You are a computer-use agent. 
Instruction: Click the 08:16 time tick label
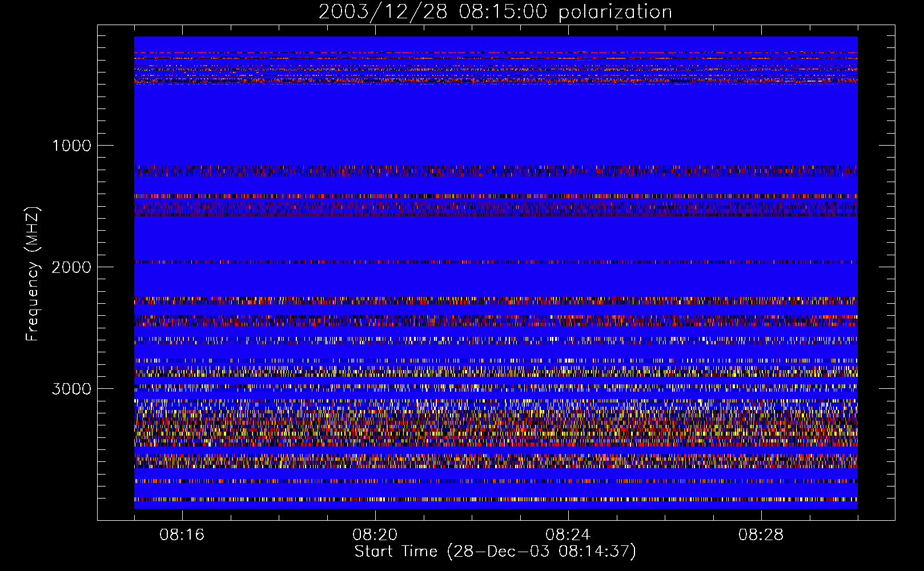182,535
